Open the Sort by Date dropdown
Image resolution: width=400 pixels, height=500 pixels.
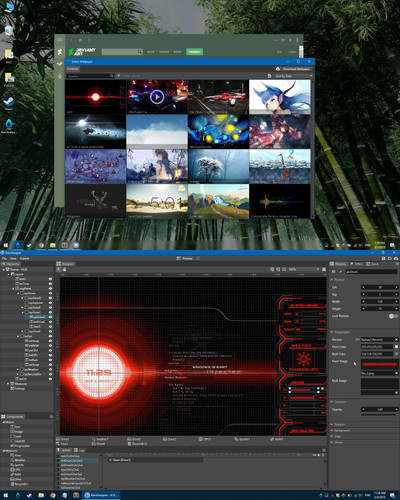coord(293,76)
